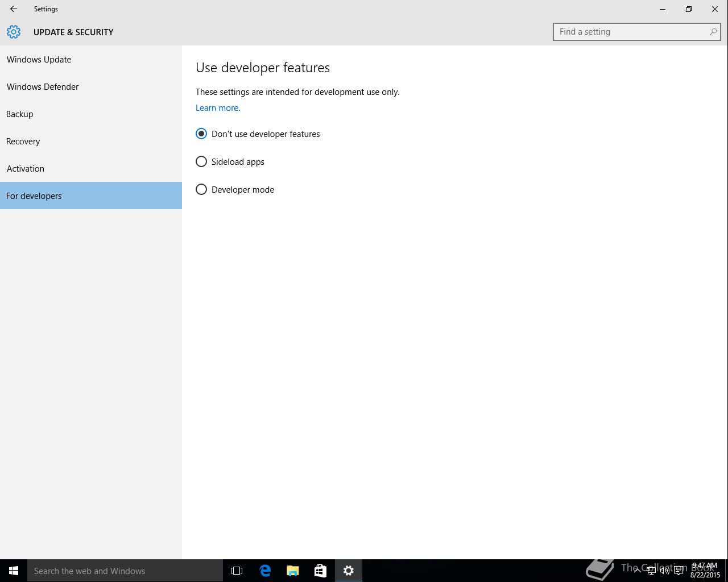
Task: Open Microsoft Edge from the taskbar
Action: [265, 571]
